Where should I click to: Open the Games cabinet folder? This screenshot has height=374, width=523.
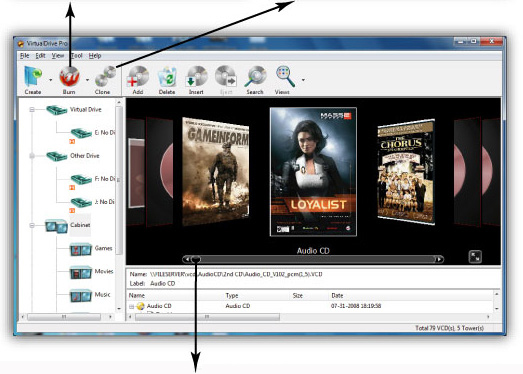point(103,248)
